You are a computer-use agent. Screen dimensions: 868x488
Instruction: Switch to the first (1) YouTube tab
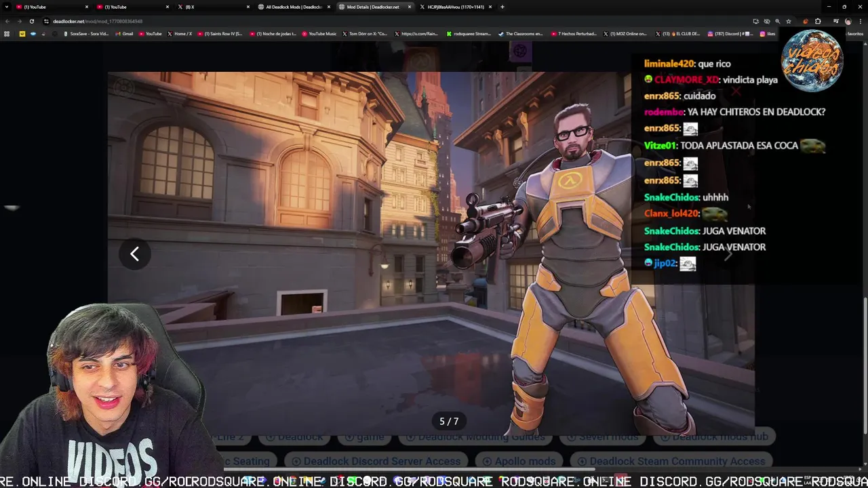point(52,7)
